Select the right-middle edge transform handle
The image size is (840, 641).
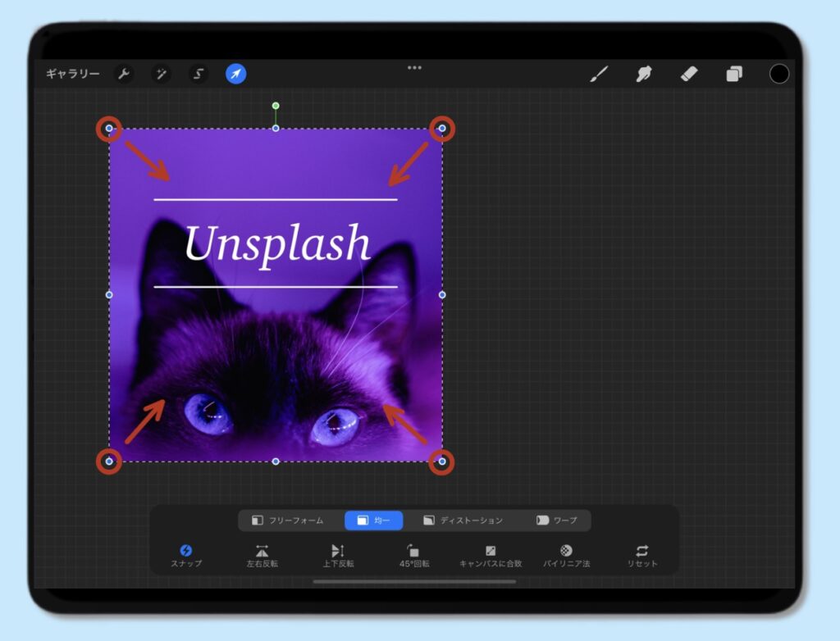click(x=442, y=294)
